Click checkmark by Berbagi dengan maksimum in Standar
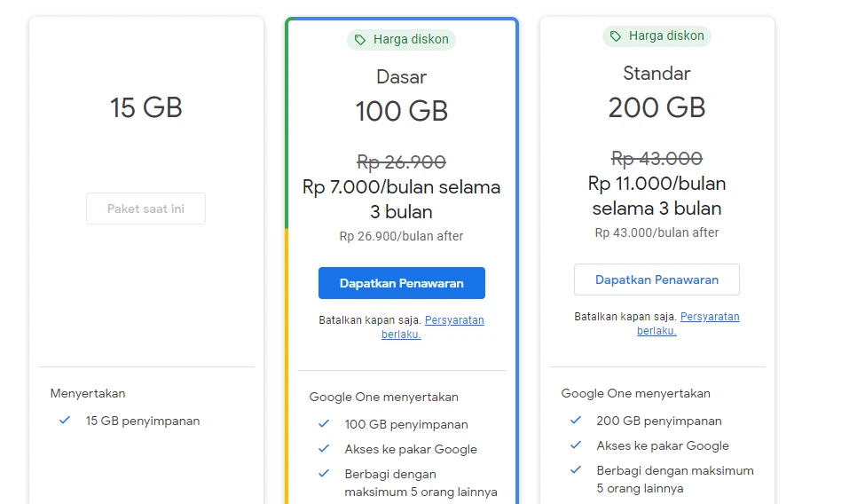The width and height of the screenshot is (865, 504). (x=576, y=470)
